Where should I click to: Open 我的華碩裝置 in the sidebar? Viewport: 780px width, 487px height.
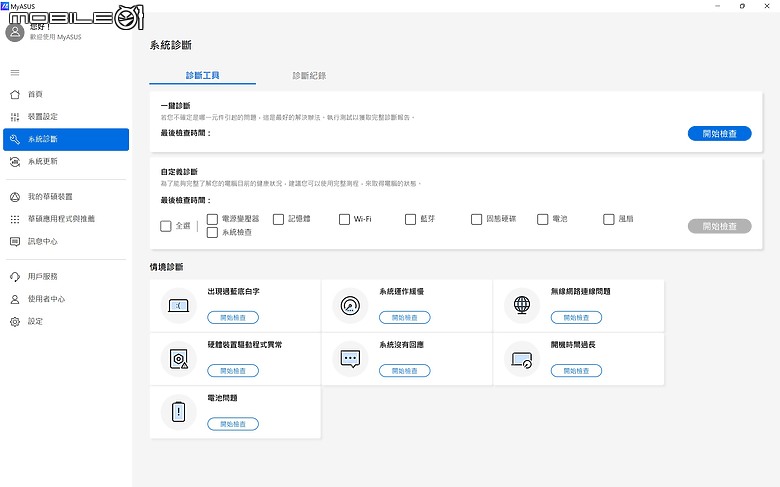66,197
